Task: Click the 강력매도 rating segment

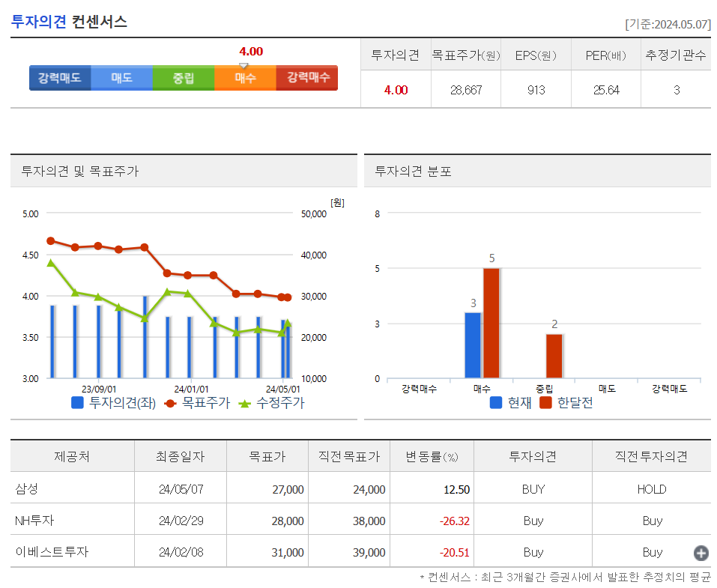Action: click(x=60, y=78)
